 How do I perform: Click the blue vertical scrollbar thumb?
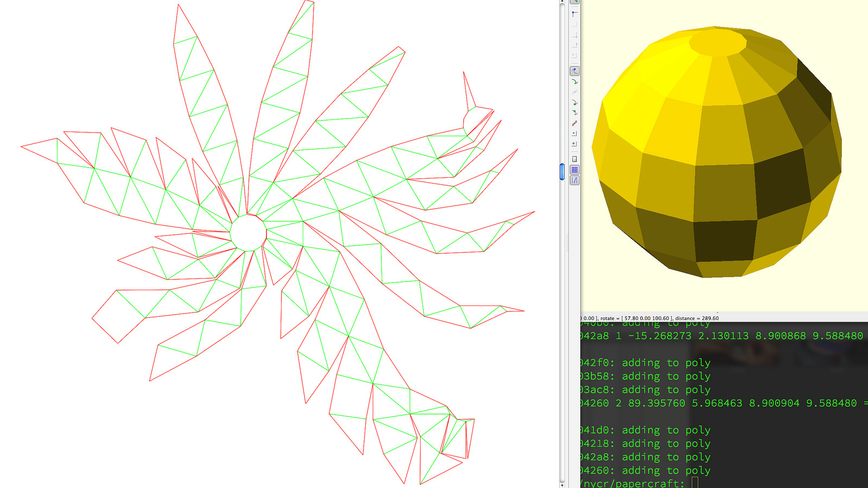coord(562,171)
